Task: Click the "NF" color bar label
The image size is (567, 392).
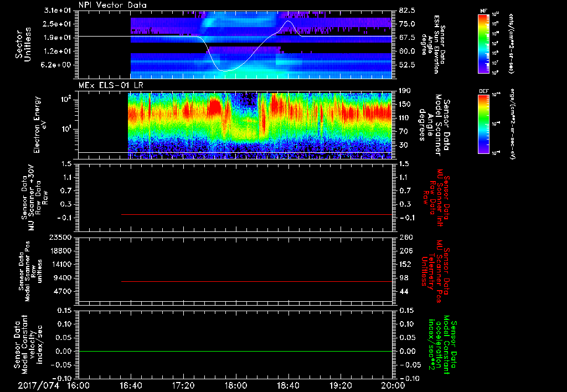Action: (x=483, y=11)
